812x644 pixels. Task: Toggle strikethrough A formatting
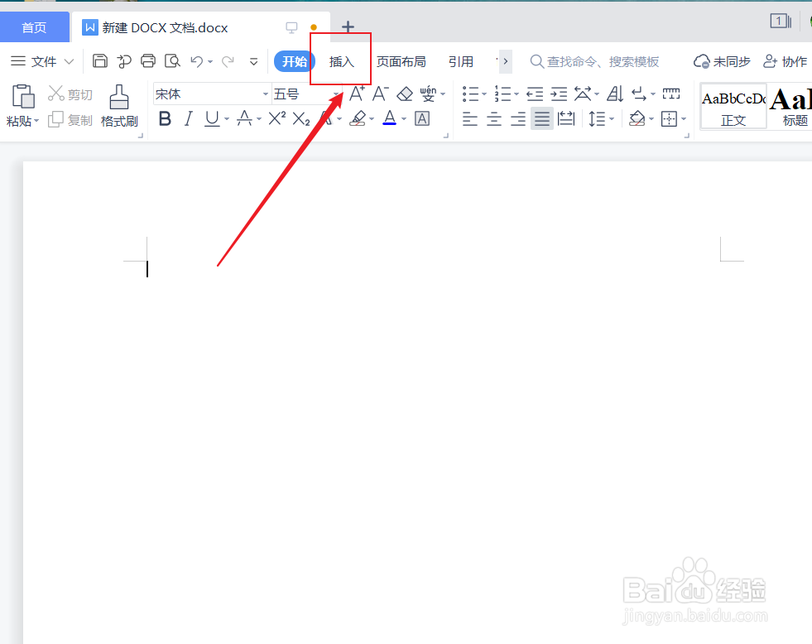coord(244,119)
